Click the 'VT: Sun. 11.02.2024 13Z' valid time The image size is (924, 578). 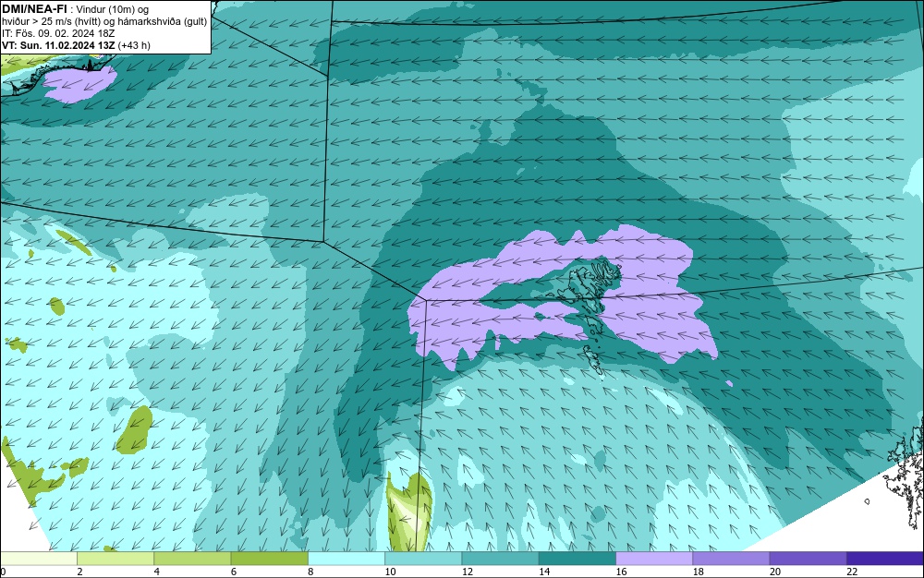(x=58, y=45)
